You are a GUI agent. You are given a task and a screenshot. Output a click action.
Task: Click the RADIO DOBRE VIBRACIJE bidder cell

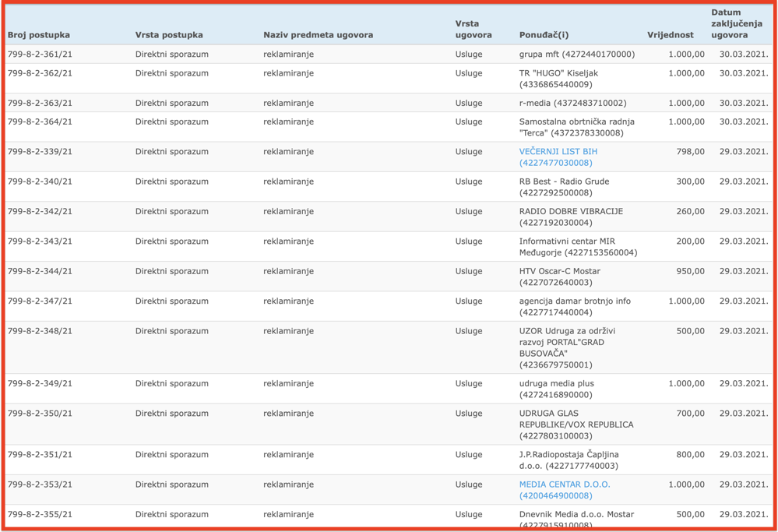(571, 217)
